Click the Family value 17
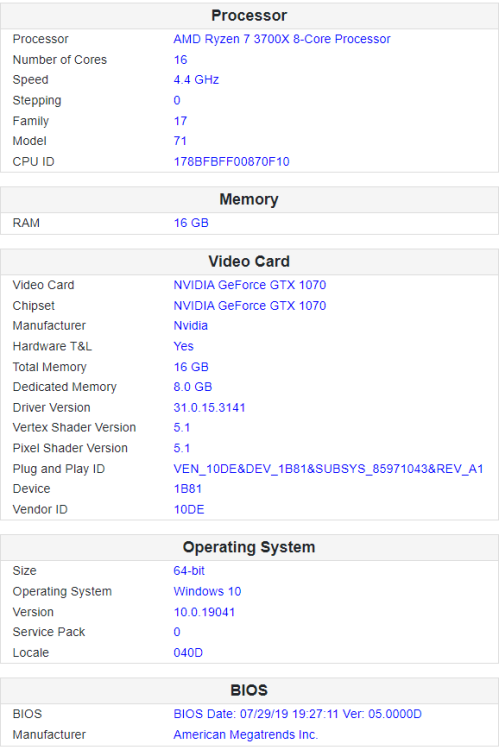Viewport: 499px width, 750px height. click(x=180, y=121)
